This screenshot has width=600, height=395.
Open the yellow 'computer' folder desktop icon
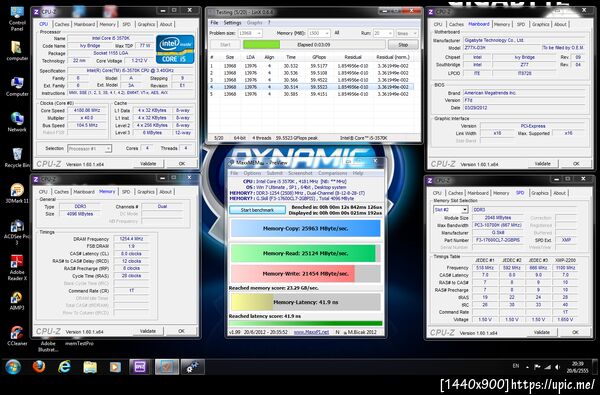17,51
